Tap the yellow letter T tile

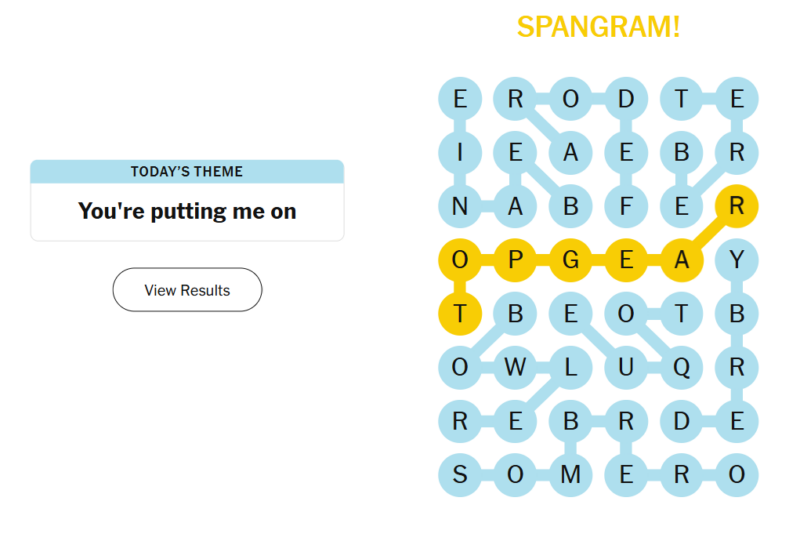[x=460, y=314]
